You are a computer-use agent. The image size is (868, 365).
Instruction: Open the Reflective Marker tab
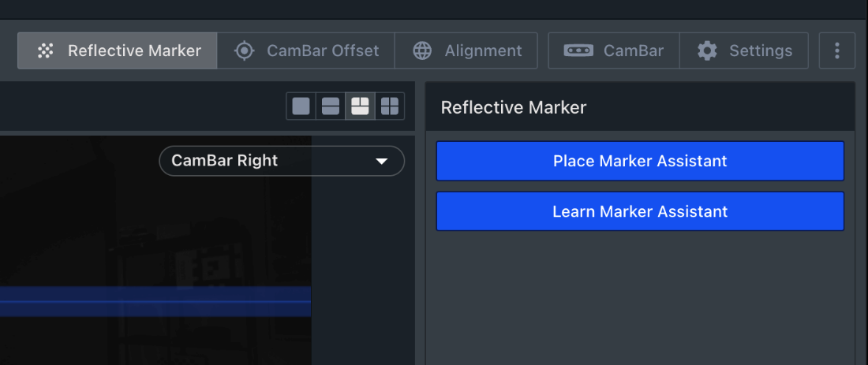click(x=118, y=51)
